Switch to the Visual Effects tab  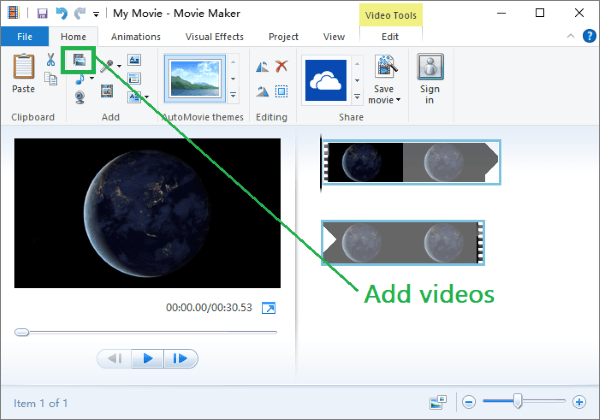click(x=214, y=37)
